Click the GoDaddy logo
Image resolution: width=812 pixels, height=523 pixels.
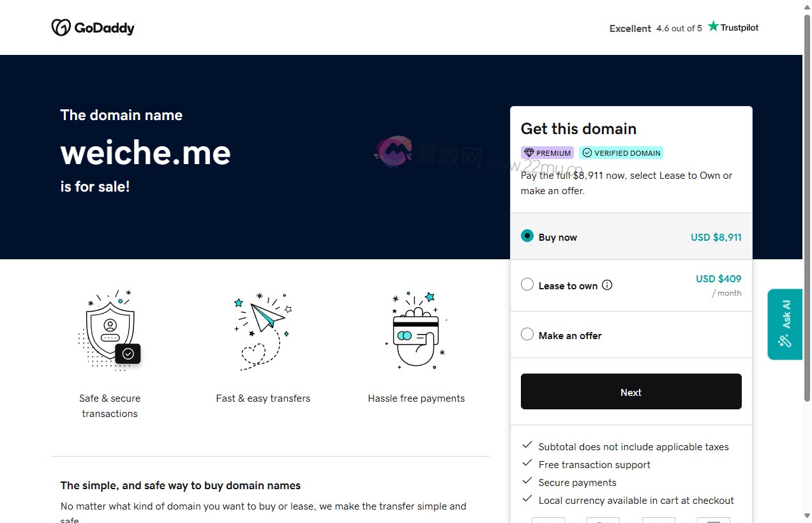[x=93, y=27]
